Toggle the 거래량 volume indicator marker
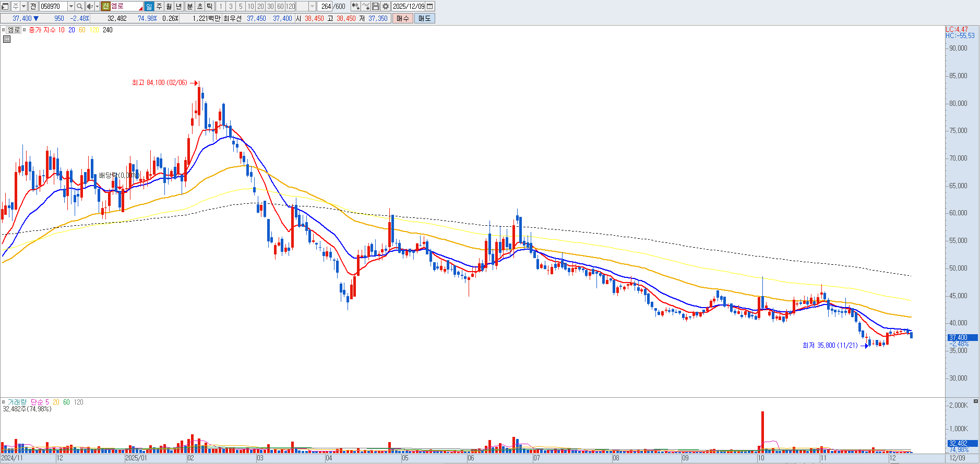The image size is (980, 464). pos(4,402)
